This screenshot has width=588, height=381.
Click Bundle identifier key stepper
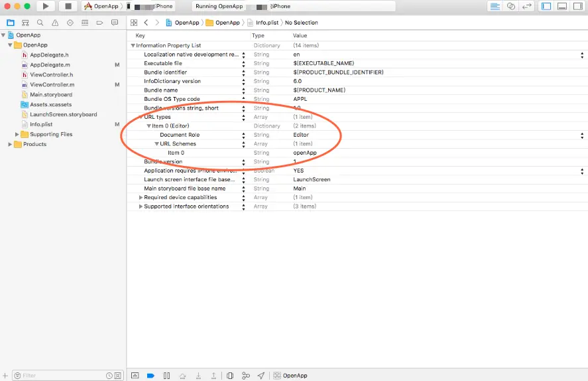pyautogui.click(x=244, y=73)
